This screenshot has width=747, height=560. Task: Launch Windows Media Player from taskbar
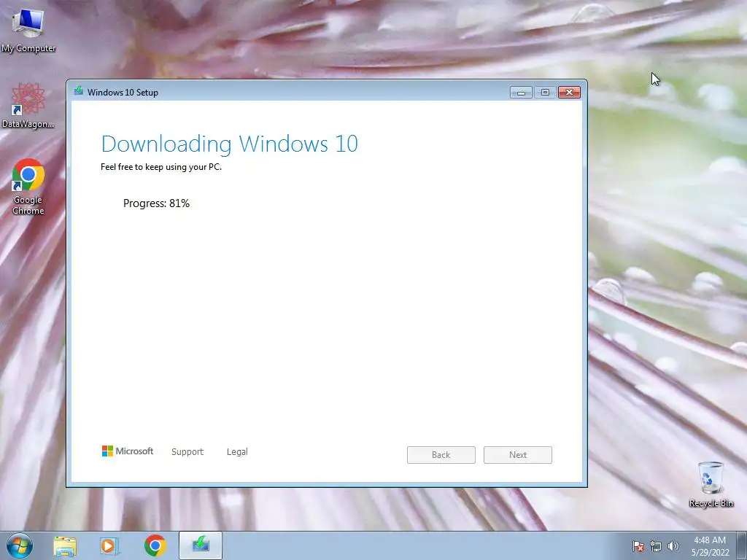109,545
